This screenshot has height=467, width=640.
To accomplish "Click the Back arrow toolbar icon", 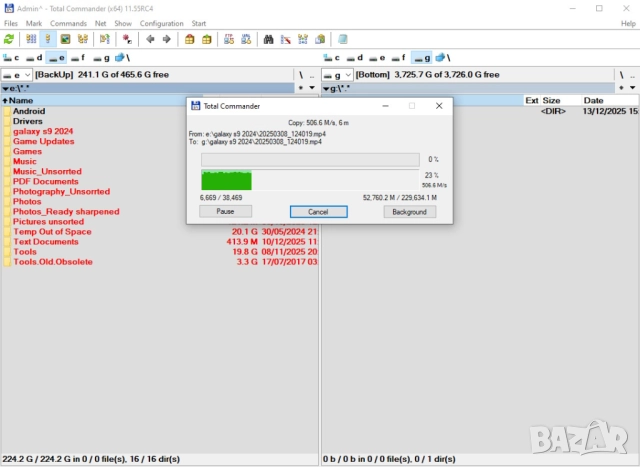I will [150, 39].
